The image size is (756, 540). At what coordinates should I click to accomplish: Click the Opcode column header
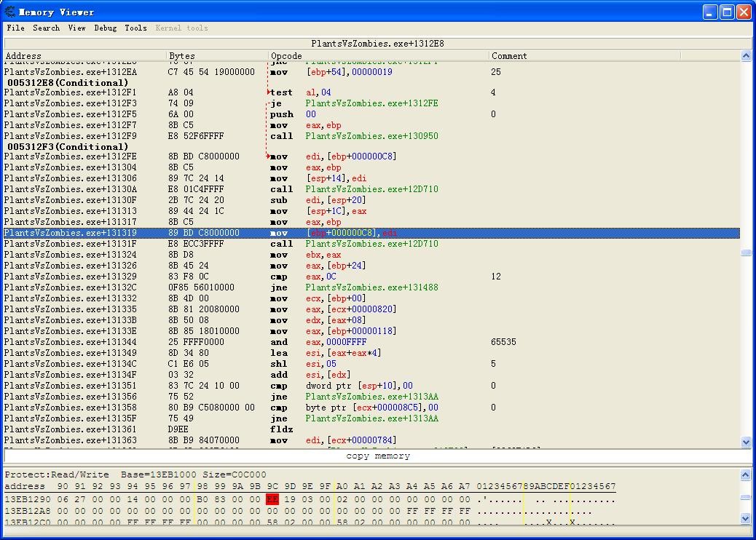(378, 56)
